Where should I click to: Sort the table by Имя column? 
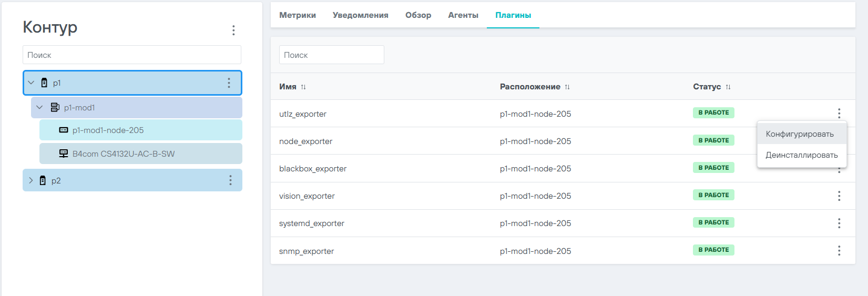(303, 87)
